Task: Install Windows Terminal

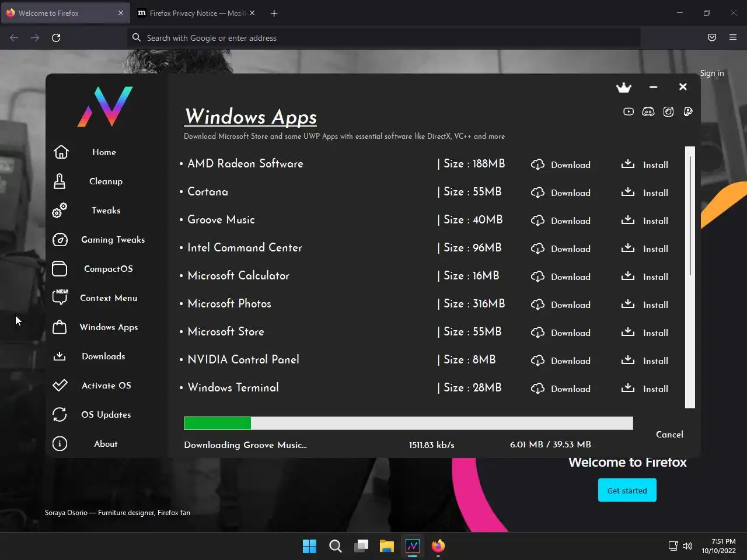Action: pos(644,388)
